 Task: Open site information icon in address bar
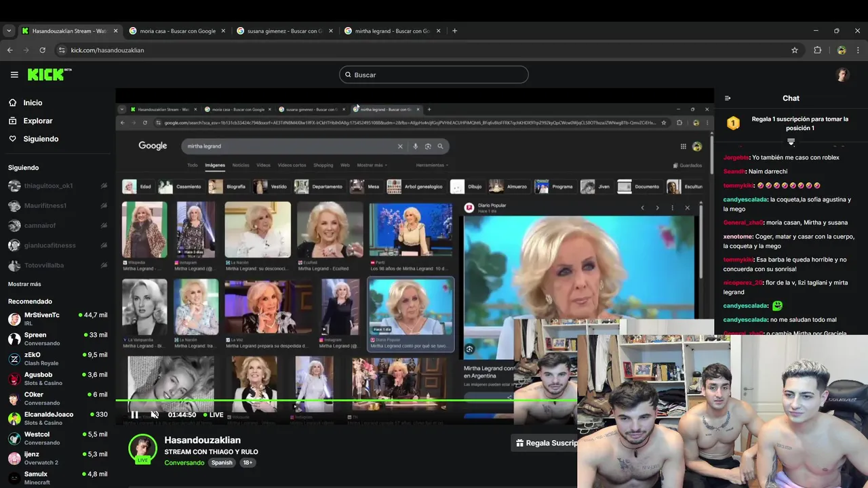click(62, 50)
